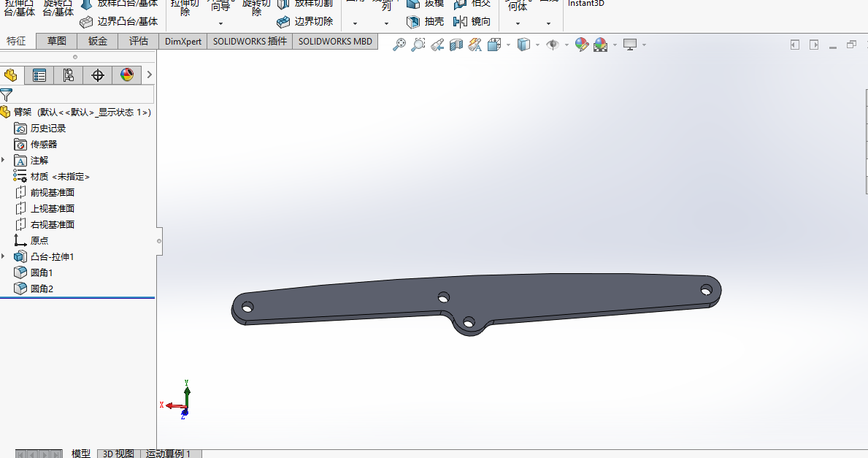
Task: Switch to the SOLIDWORKS MBD tab
Action: click(x=335, y=42)
